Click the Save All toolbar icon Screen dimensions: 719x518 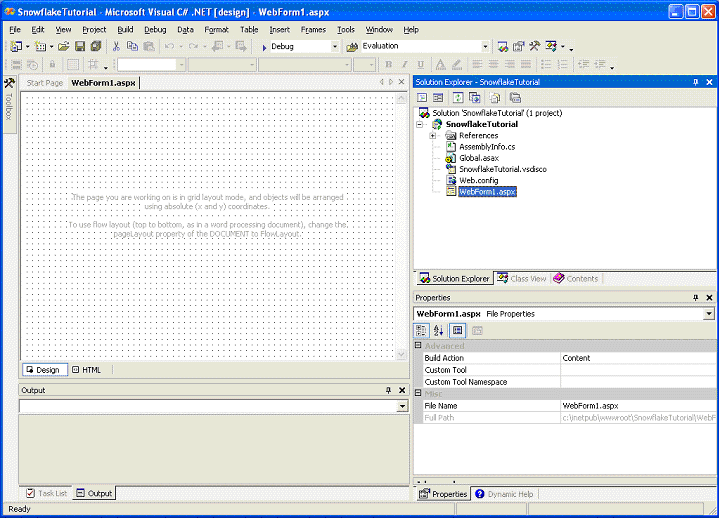[x=95, y=46]
